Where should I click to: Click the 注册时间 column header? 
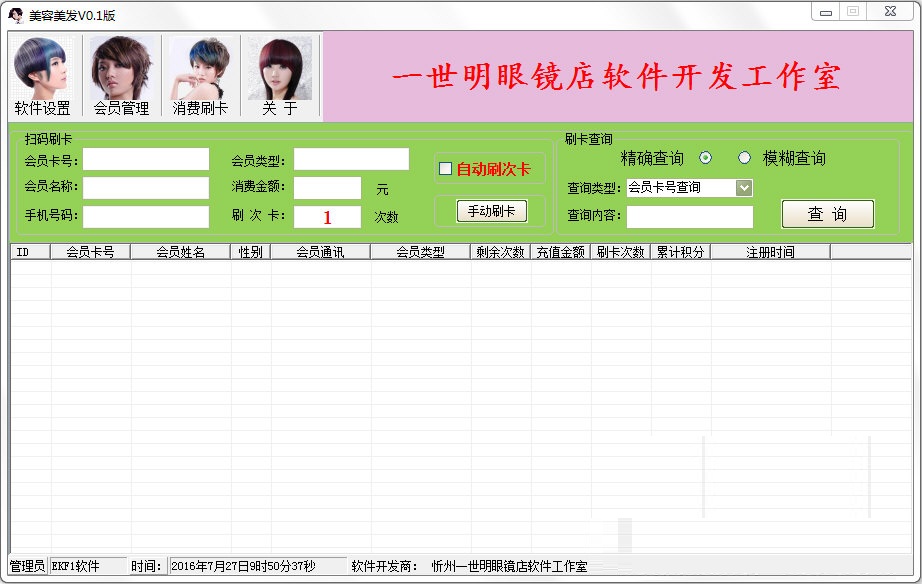[770, 253]
